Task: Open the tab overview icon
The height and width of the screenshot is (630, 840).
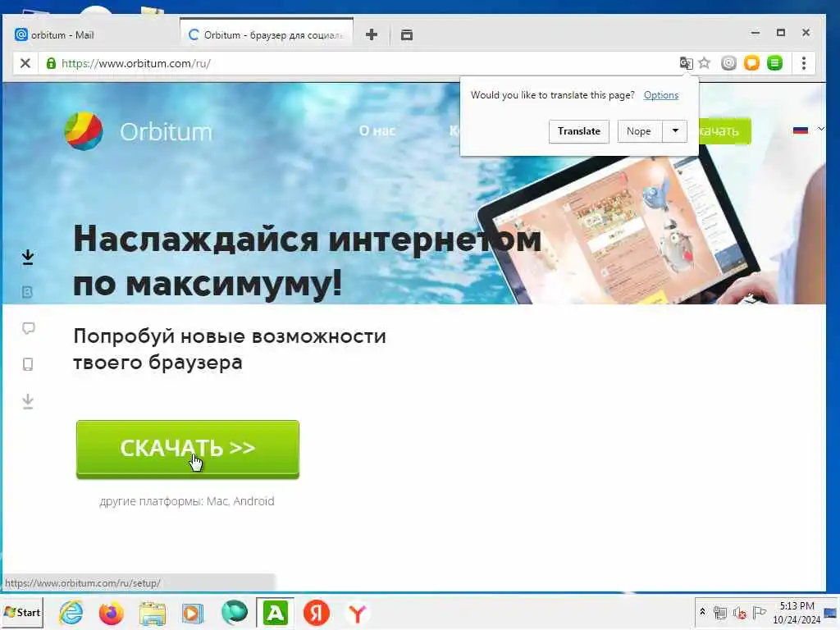Action: pos(407,34)
